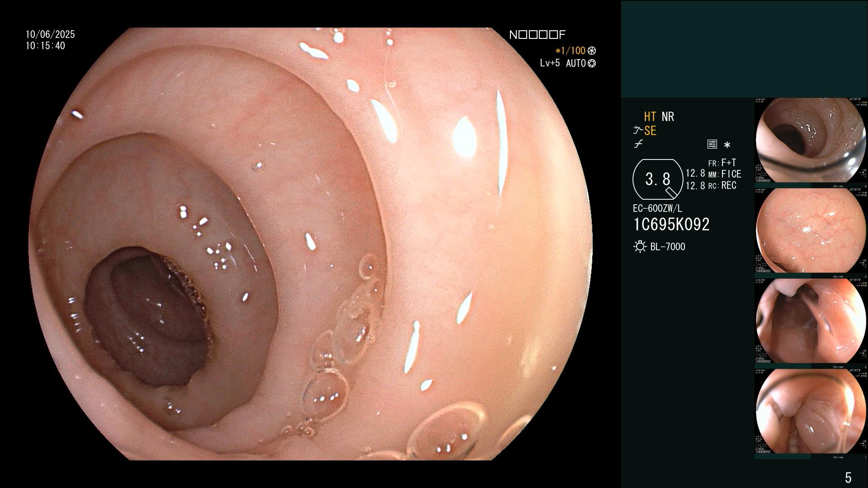Click the serial number 1C695K092
Screen dimensions: 868x488
[x=671, y=224]
